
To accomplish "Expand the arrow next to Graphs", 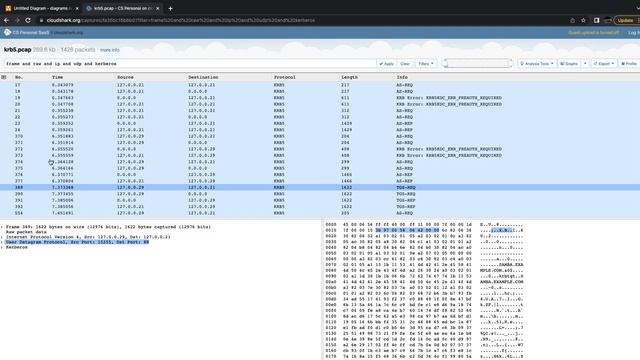I will coord(585,64).
